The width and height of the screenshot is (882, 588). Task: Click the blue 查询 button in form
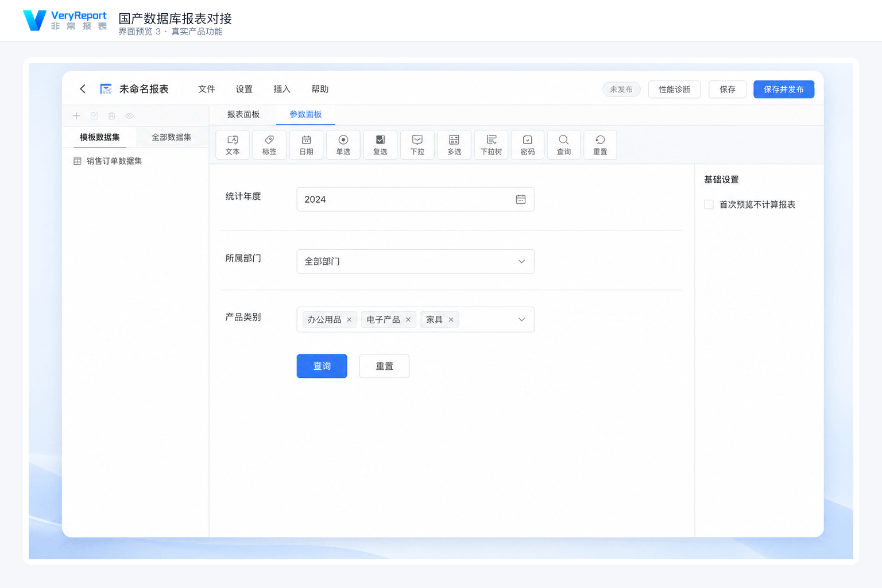point(322,366)
